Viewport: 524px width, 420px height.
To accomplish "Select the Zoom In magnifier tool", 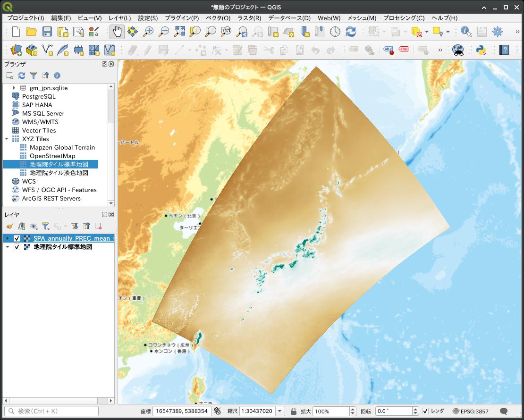I will coord(148,32).
